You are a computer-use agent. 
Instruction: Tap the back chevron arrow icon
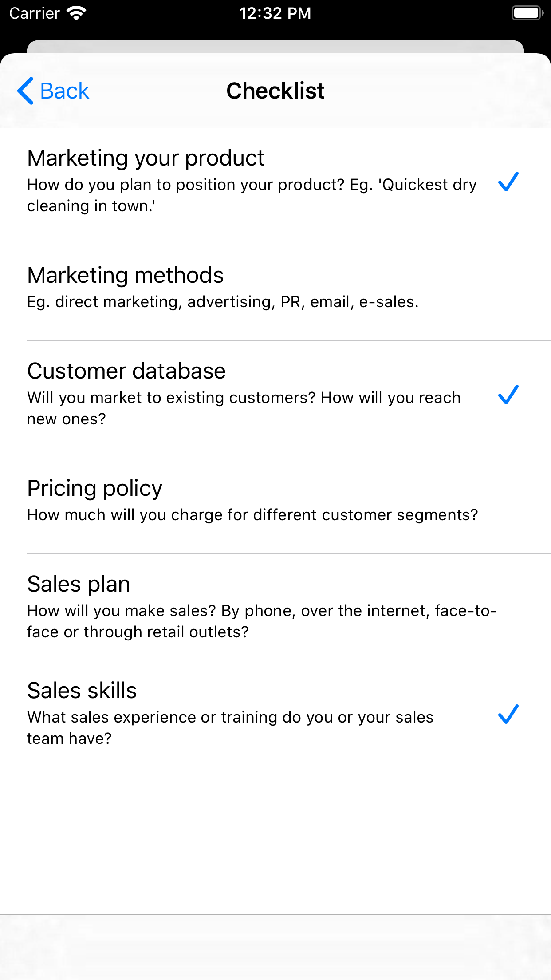(26, 91)
